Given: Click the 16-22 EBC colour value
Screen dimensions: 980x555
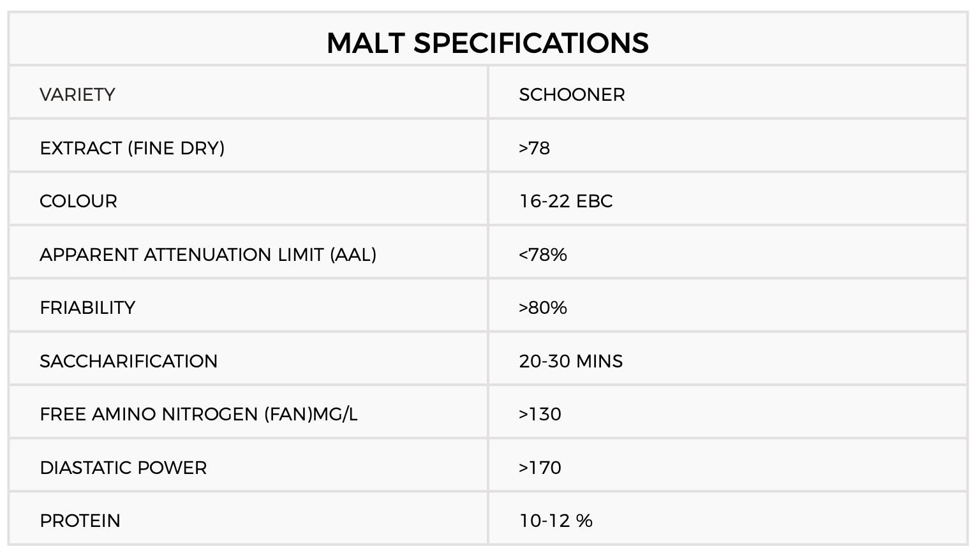Looking at the screenshot, I should tap(566, 201).
